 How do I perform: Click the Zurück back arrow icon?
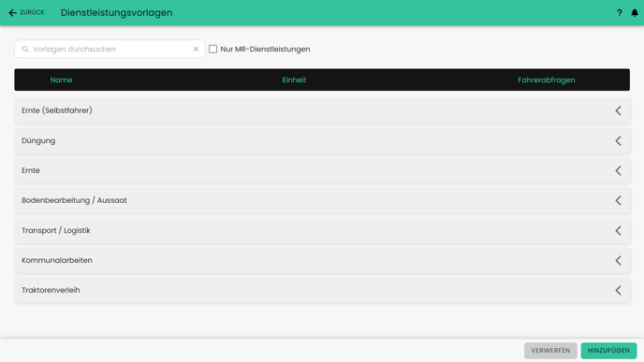coord(13,13)
